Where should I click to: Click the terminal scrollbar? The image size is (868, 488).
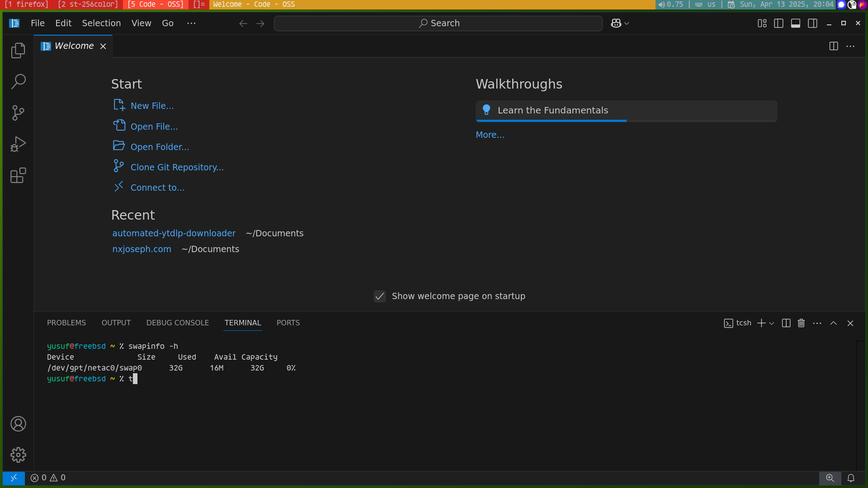(x=861, y=405)
